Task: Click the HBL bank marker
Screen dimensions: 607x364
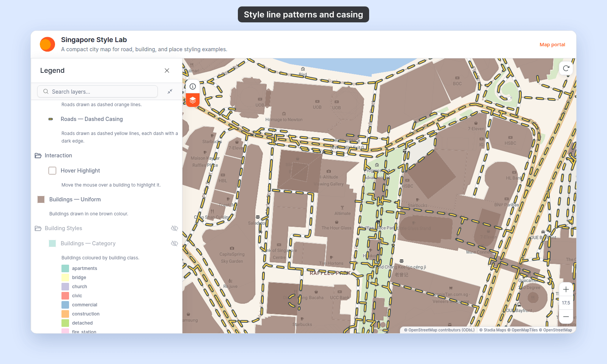Action: pyautogui.click(x=223, y=175)
